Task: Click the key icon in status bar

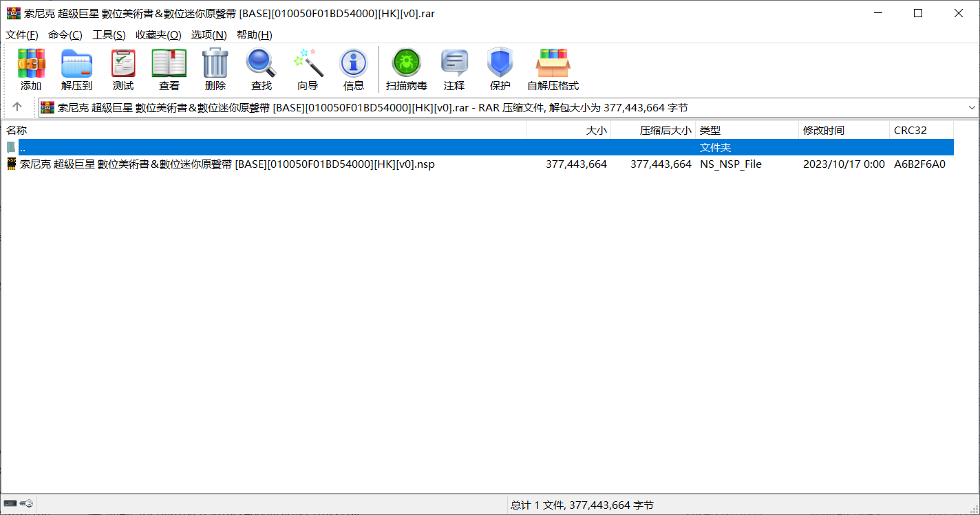Action: click(x=28, y=504)
